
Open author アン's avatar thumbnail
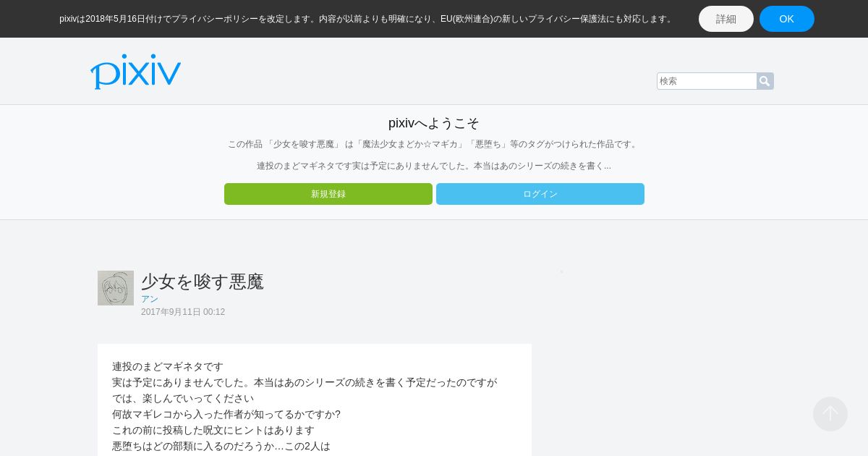click(x=116, y=288)
